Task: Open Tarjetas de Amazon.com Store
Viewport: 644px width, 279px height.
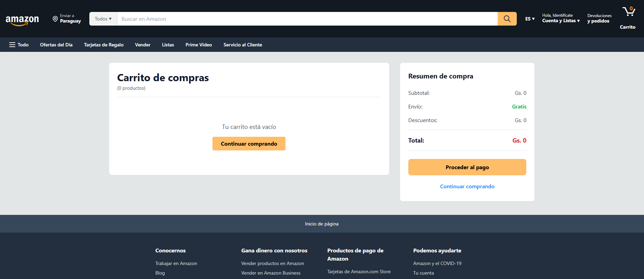Action: tap(359, 271)
